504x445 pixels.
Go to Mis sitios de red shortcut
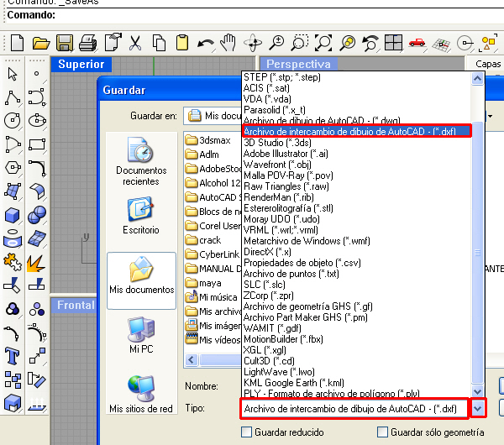click(141, 395)
